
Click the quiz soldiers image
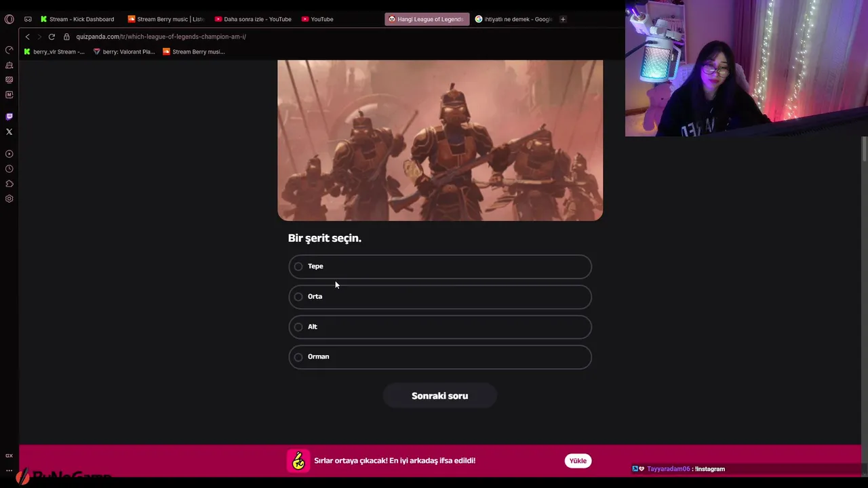click(x=440, y=140)
